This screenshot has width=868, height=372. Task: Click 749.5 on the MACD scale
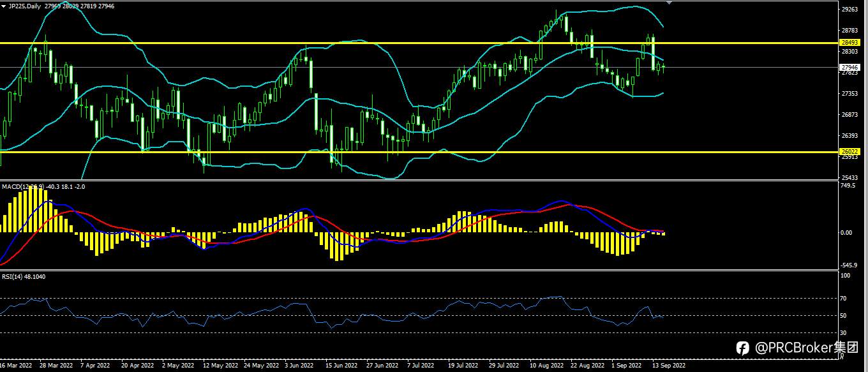849,186
